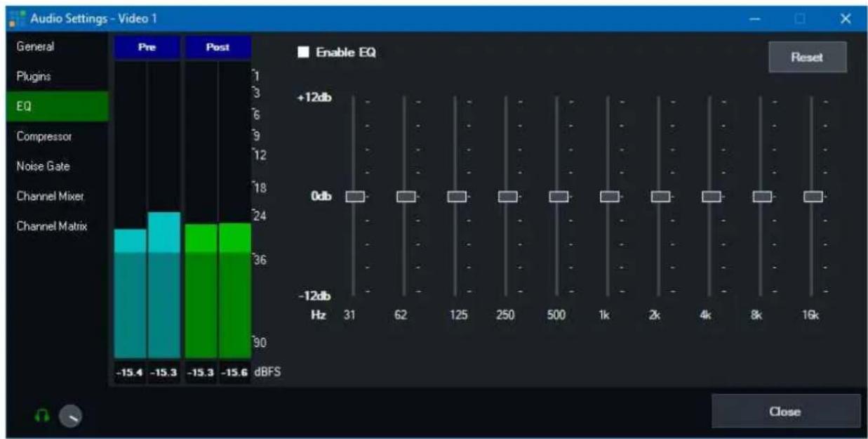
Task: Close the window with the X button
Action: 846,19
